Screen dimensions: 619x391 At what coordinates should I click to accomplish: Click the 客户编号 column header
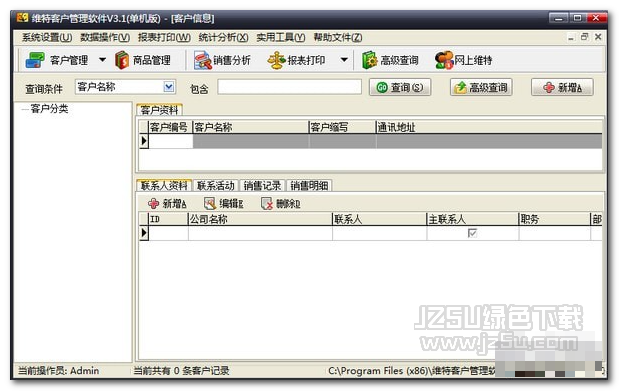tap(170, 127)
